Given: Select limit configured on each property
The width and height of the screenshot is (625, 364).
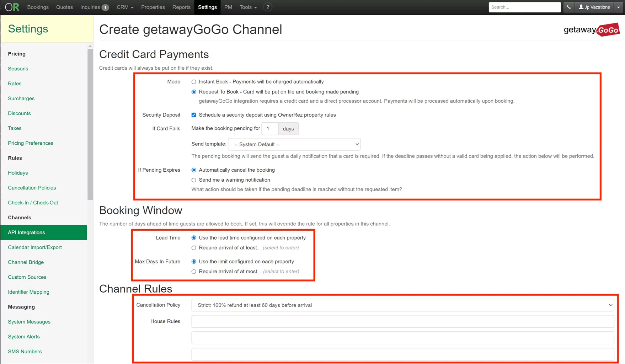Looking at the screenshot, I should (194, 262).
